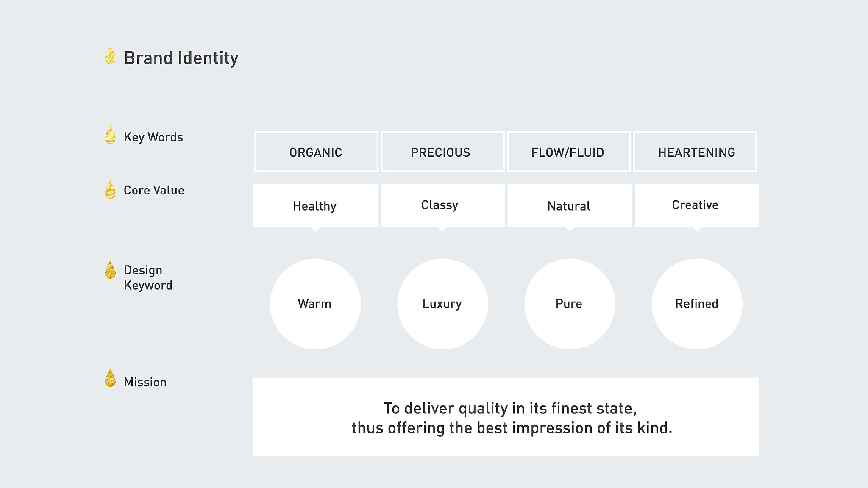The height and width of the screenshot is (488, 868).
Task: Click the Pure design keyword circle
Action: click(x=570, y=304)
